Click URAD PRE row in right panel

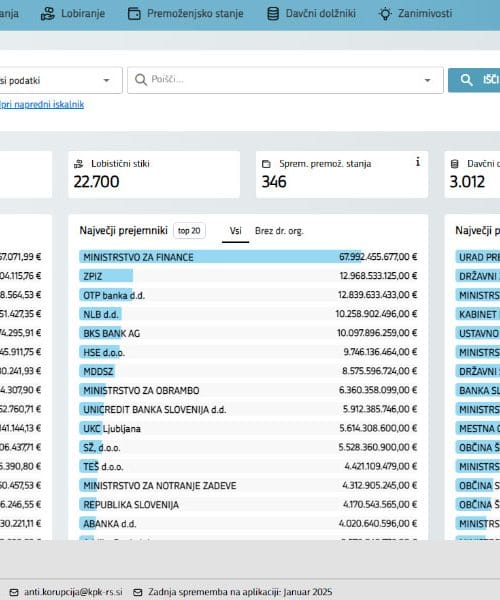coord(478,257)
